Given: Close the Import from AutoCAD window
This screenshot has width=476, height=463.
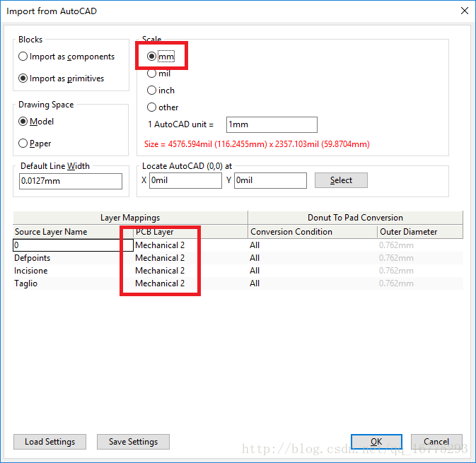Looking at the screenshot, I should point(465,11).
